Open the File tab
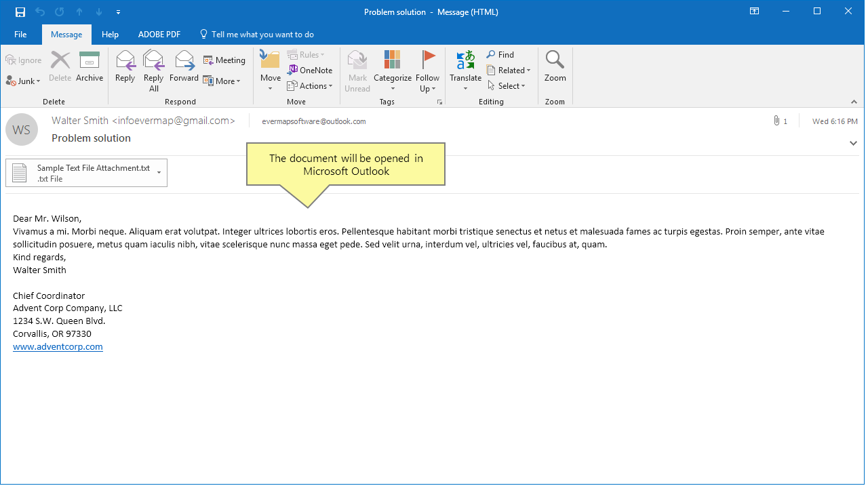 [20, 35]
